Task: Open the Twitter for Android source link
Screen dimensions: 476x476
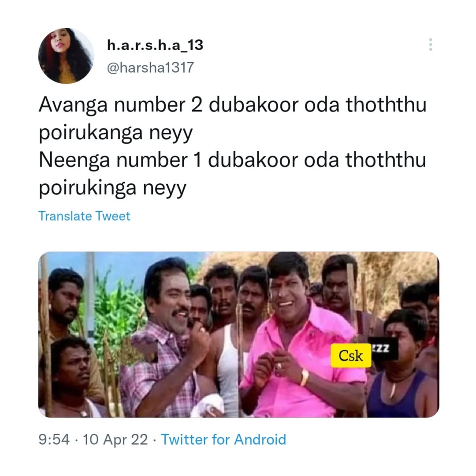Action: [x=223, y=439]
